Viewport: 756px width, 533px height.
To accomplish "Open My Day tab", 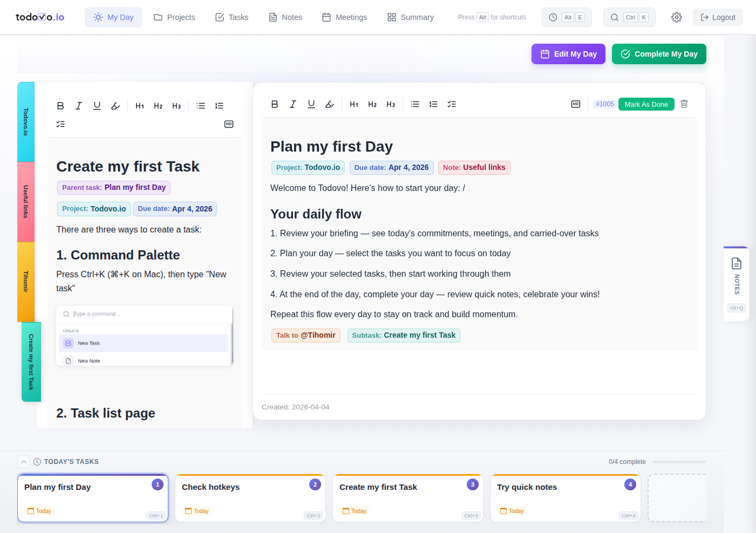I will pyautogui.click(x=113, y=17).
